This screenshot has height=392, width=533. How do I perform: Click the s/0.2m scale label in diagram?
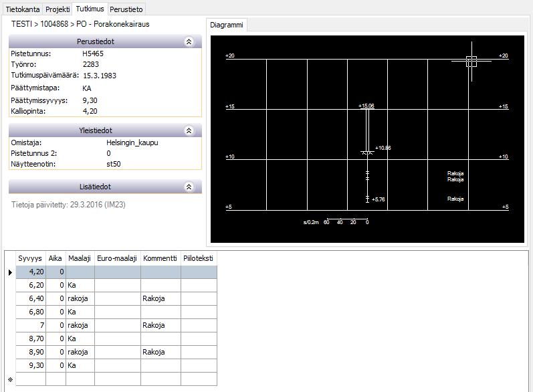tap(311, 222)
